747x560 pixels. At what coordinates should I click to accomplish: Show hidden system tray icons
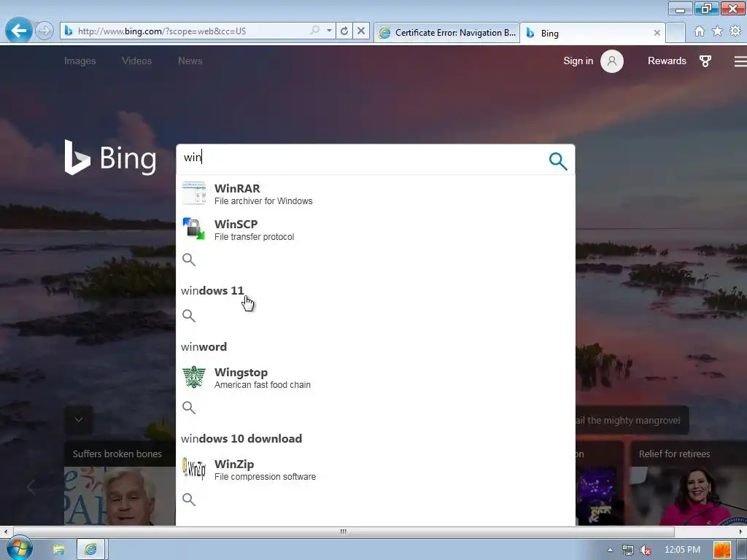click(611, 550)
